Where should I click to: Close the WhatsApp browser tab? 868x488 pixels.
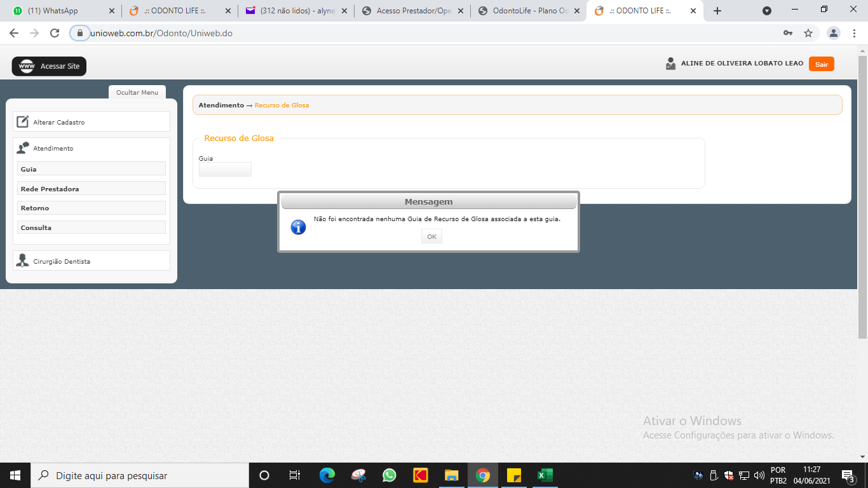[112, 11]
